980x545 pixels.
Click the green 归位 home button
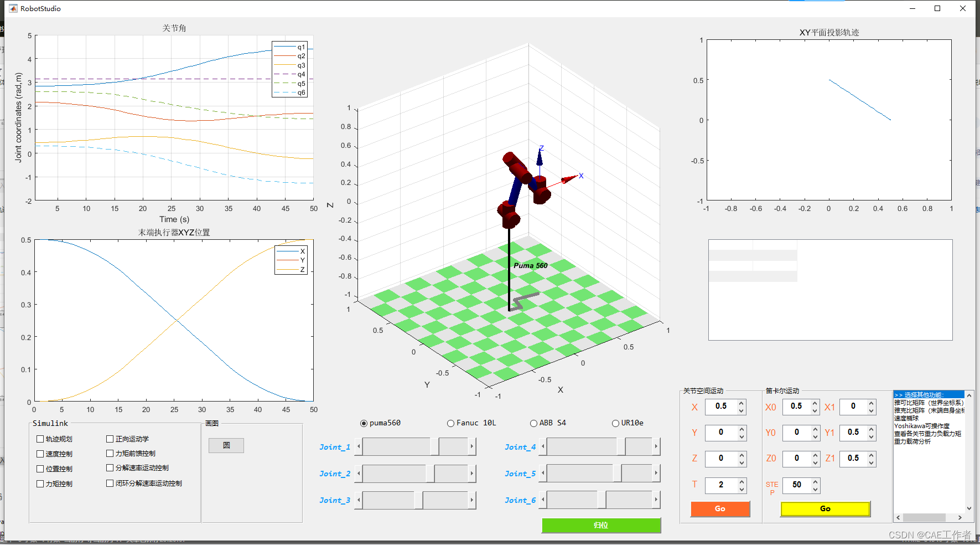pyautogui.click(x=601, y=526)
